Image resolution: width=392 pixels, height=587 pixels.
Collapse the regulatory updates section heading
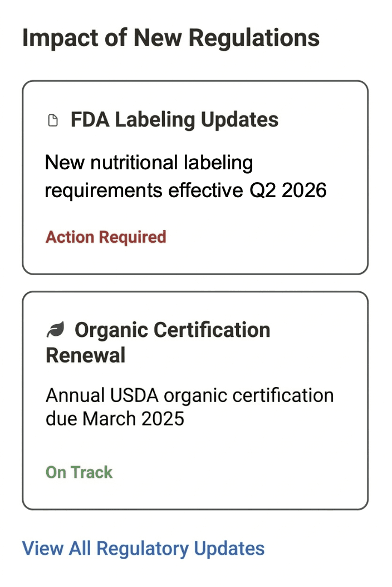coord(171,37)
